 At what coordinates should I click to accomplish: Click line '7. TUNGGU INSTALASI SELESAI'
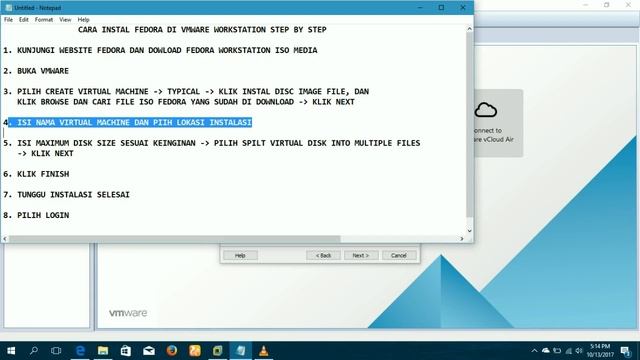pyautogui.click(x=66, y=195)
